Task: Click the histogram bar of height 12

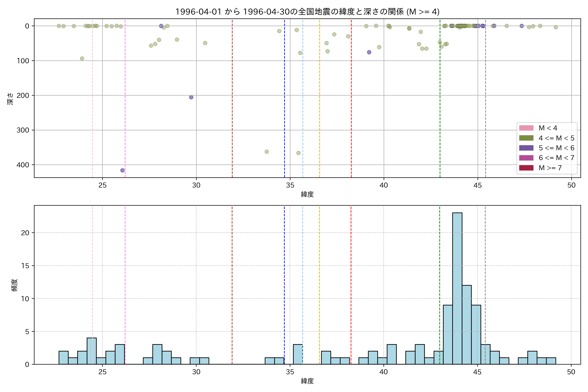Action: pos(466,325)
